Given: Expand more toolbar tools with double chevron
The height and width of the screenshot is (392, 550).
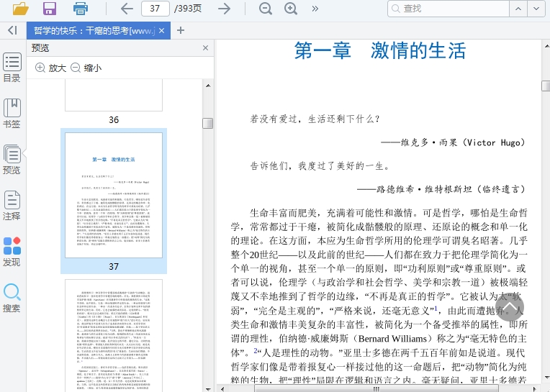Looking at the screenshot, I should coord(315,9).
